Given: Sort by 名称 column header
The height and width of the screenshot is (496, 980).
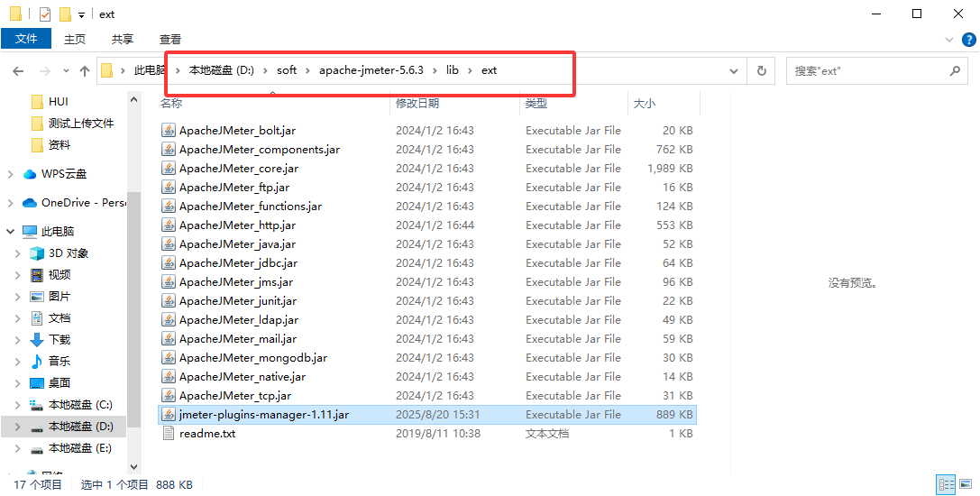Looking at the screenshot, I should (171, 103).
